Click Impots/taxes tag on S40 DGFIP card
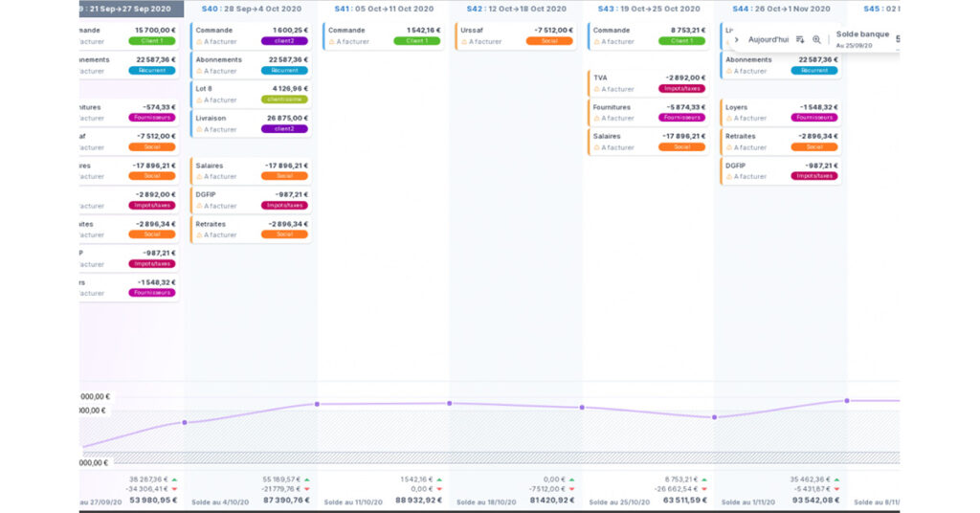Viewport: 980px width, 513px height. point(284,205)
